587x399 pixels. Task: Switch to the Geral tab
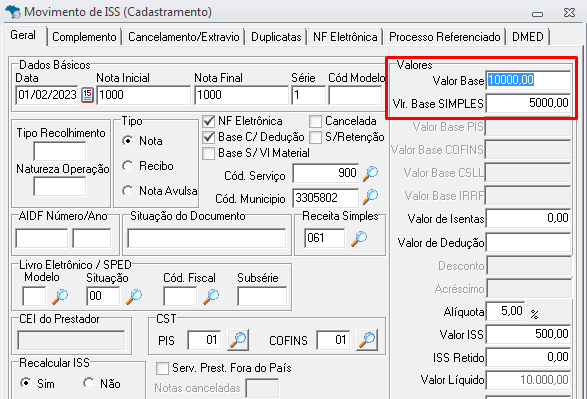23,35
